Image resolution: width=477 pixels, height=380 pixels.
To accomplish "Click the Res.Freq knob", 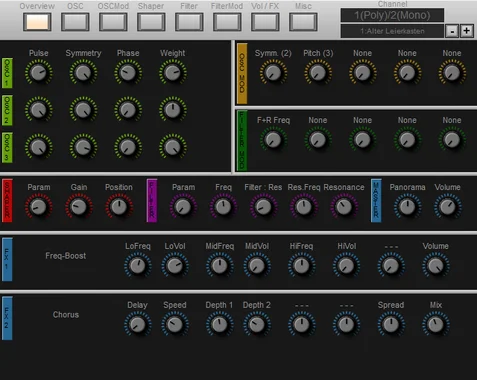I will click(304, 207).
